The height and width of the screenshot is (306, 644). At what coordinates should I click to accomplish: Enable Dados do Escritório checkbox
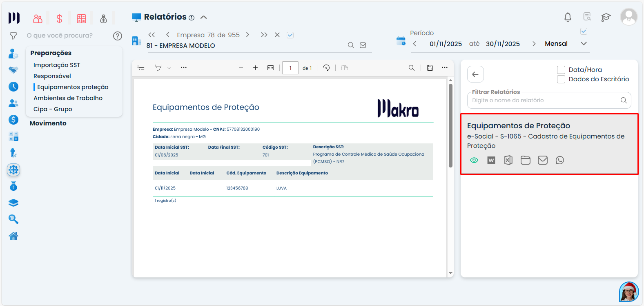pos(561,79)
